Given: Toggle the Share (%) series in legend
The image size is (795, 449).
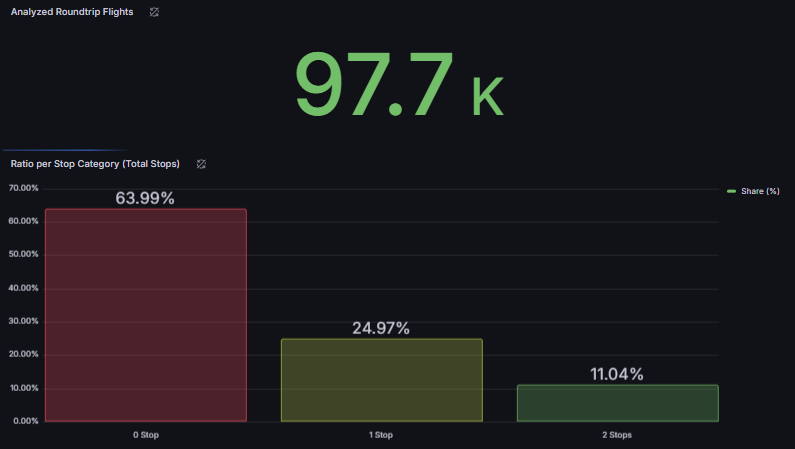Looking at the screenshot, I should pyautogui.click(x=759, y=191).
